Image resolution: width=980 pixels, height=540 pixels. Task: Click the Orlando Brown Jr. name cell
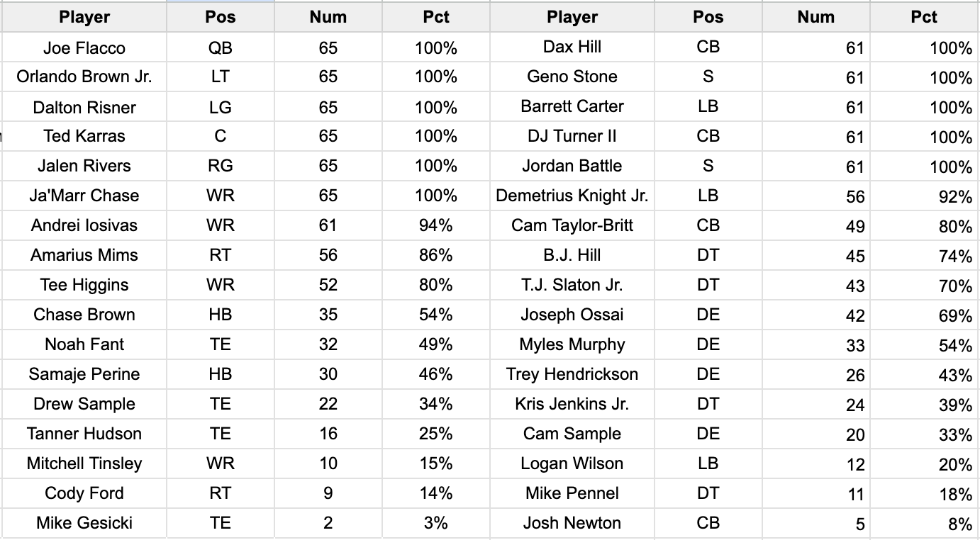[x=84, y=77]
